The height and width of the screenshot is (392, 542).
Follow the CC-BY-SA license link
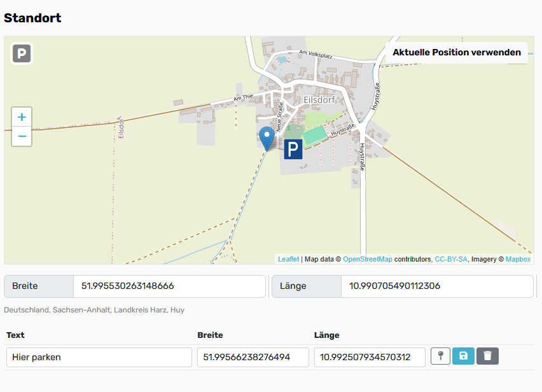pyautogui.click(x=451, y=259)
